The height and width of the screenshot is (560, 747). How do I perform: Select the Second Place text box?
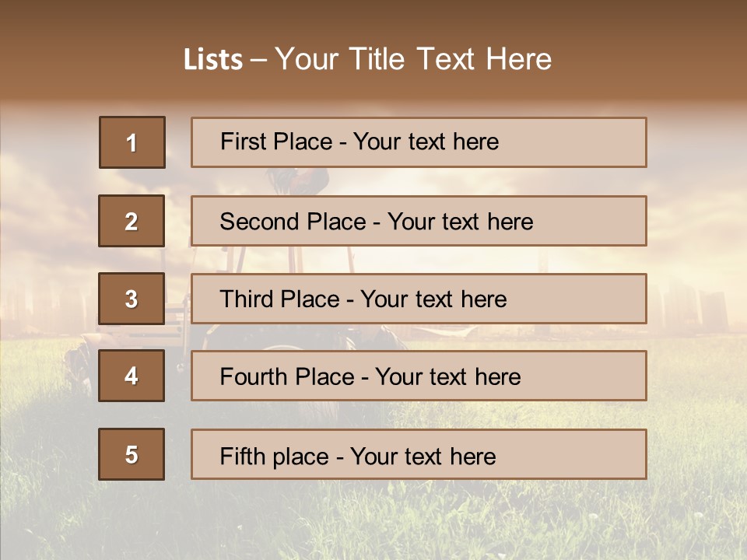pyautogui.click(x=419, y=221)
